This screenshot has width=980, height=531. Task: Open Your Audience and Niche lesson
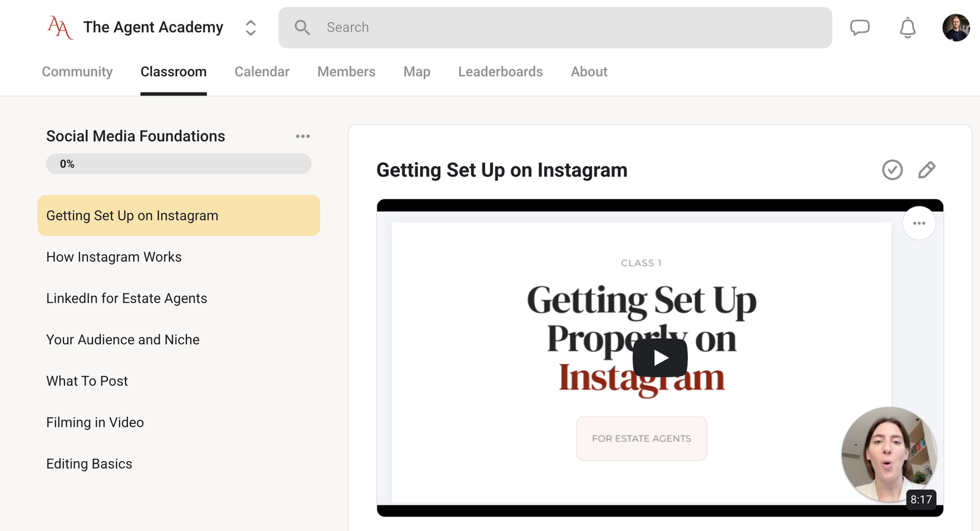pos(123,340)
